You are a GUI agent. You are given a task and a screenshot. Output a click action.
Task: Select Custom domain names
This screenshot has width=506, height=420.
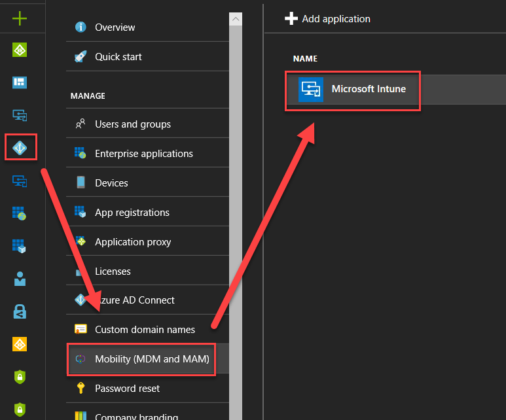[x=145, y=329]
